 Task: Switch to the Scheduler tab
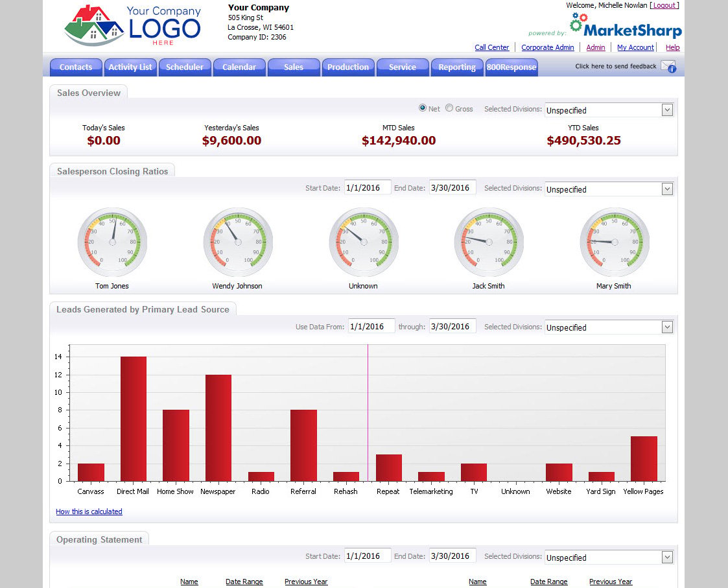click(x=185, y=67)
